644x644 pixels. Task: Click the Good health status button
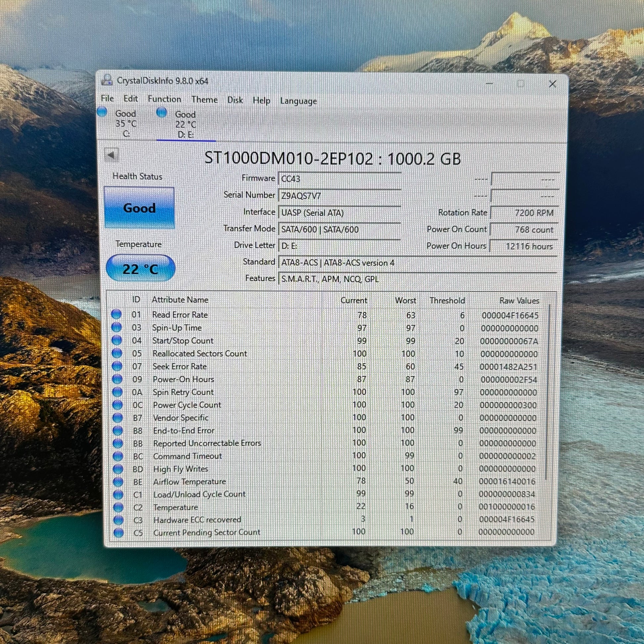pos(139,208)
